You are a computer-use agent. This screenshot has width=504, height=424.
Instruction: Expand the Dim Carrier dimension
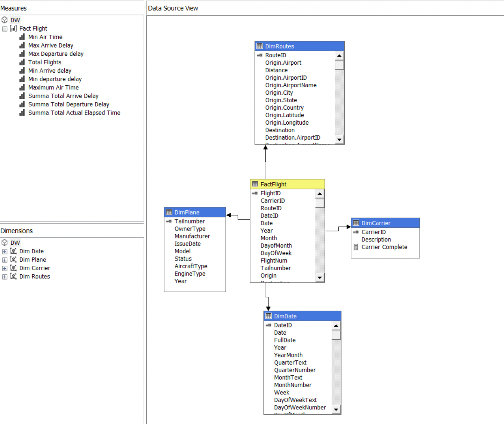point(4,268)
